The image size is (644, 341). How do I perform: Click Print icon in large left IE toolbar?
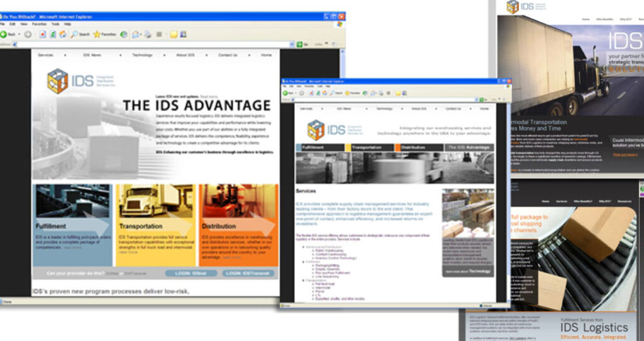(x=148, y=35)
